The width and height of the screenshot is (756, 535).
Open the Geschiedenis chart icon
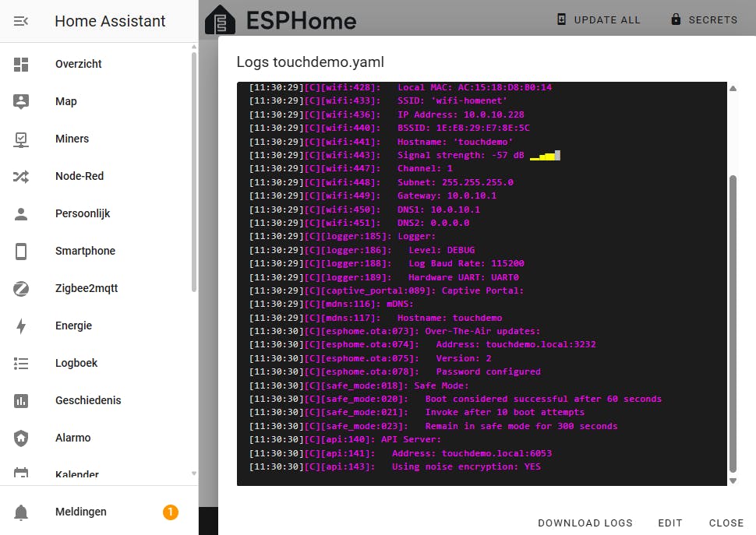21,400
